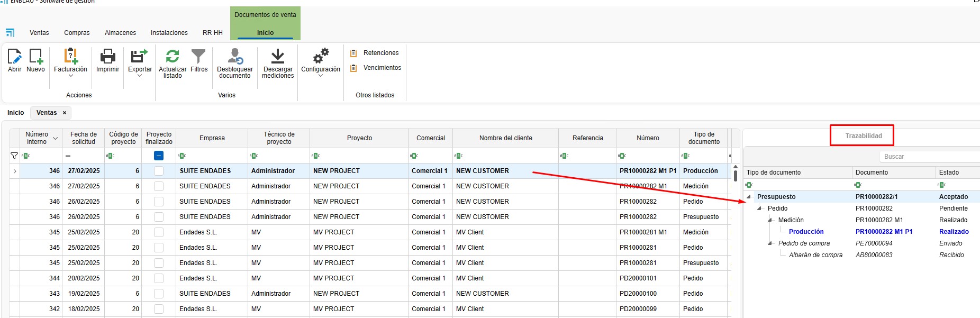Print using the Imprimir icon
The image size is (980, 318).
(108, 56)
